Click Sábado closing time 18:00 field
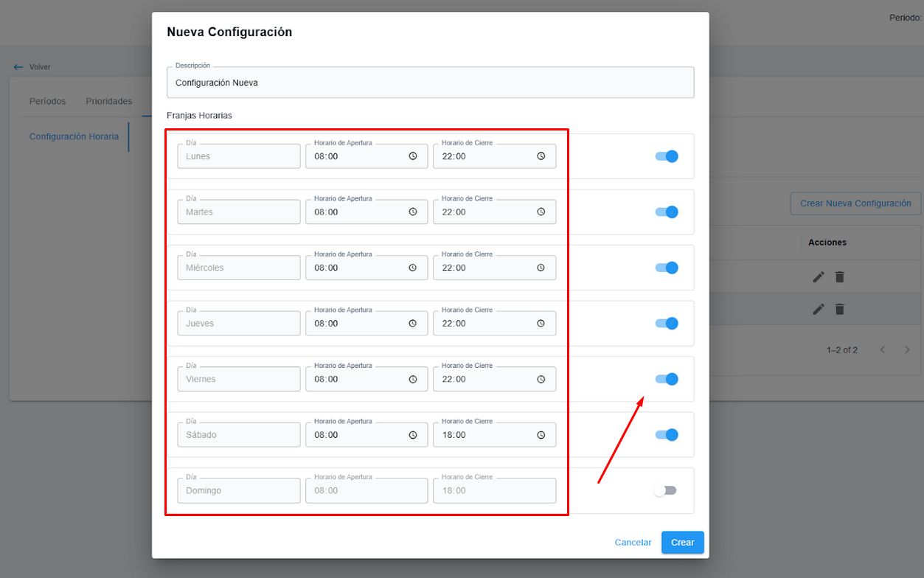 point(495,435)
